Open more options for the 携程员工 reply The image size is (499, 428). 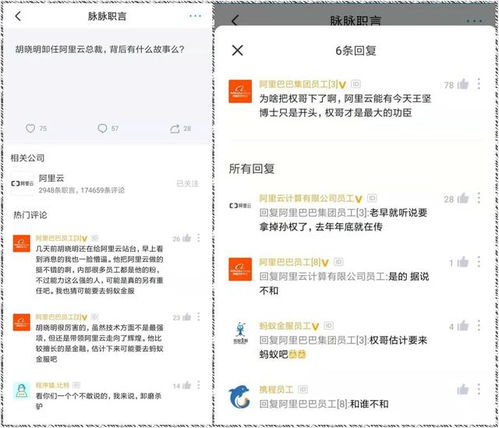(479, 389)
